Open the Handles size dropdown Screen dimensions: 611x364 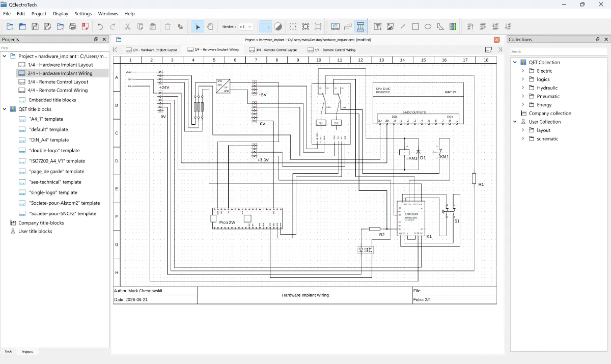click(x=246, y=26)
